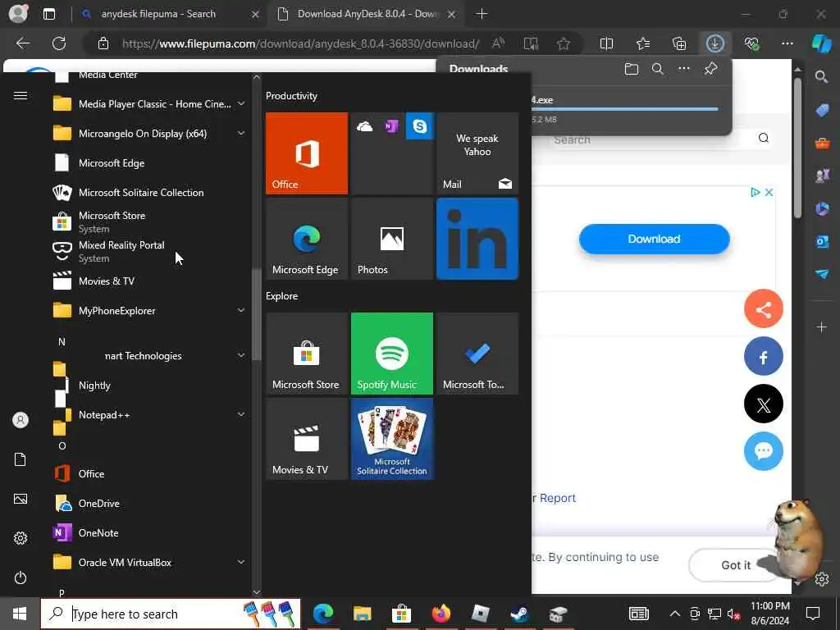Switch to anydesk filepuma Search tab
The width and height of the screenshot is (840, 630).
[x=169, y=14]
